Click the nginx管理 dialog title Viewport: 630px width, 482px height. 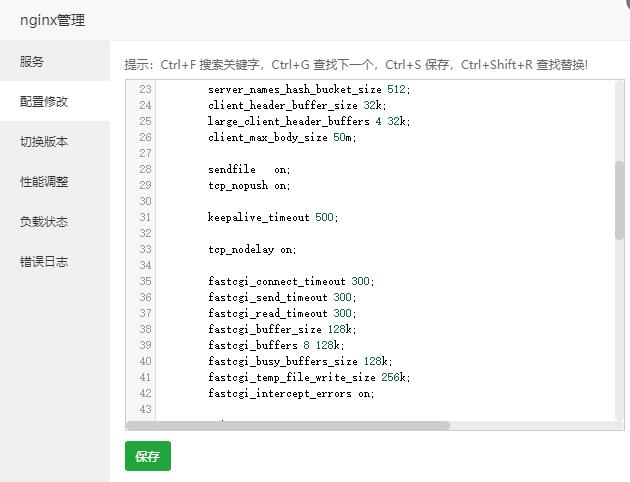click(x=52, y=20)
